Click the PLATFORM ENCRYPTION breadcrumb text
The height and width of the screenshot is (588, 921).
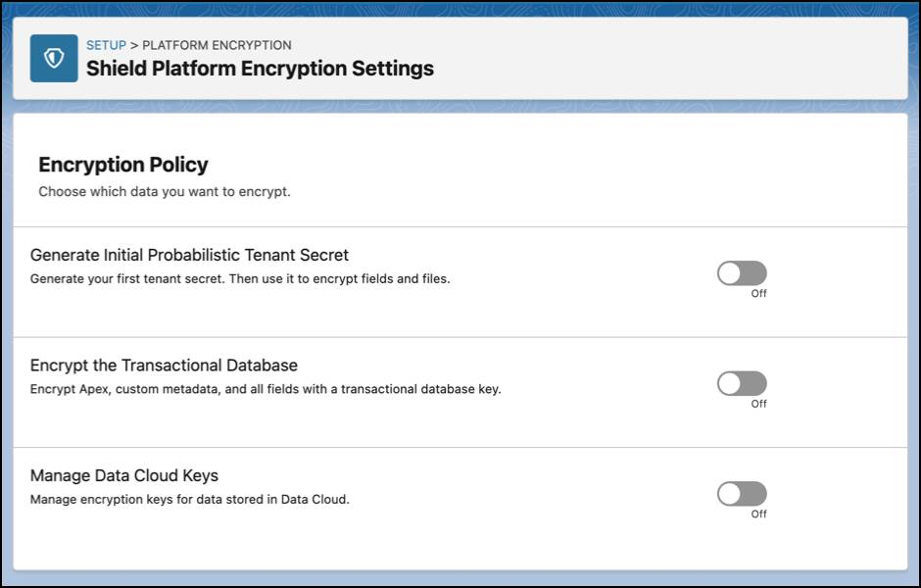click(217, 45)
